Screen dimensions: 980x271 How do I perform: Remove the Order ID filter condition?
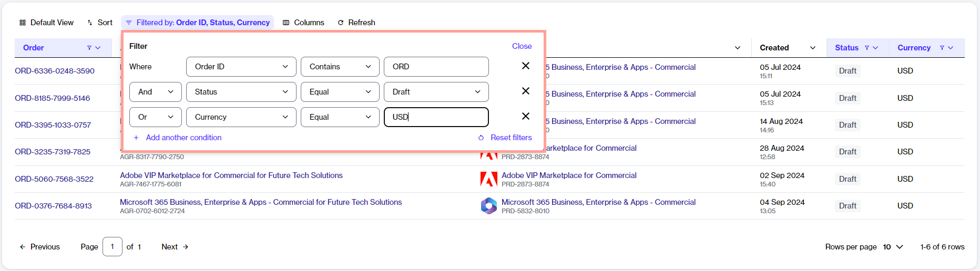[x=525, y=66]
